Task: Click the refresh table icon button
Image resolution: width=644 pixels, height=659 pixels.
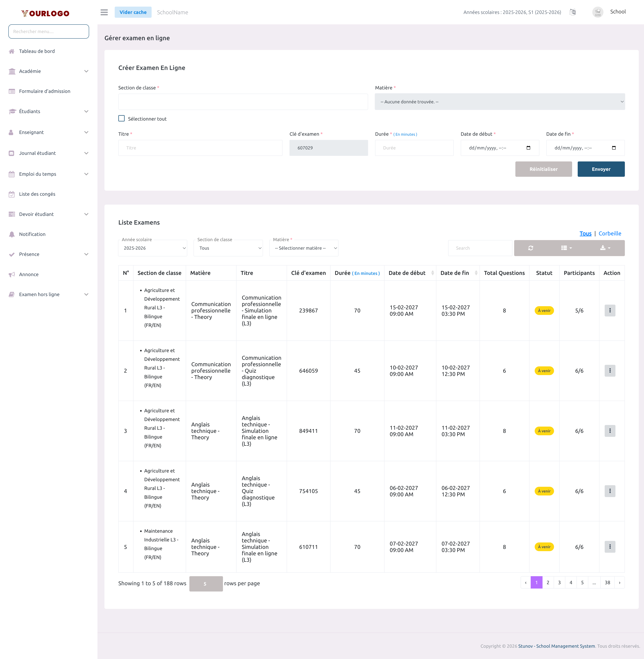Action: [530, 248]
